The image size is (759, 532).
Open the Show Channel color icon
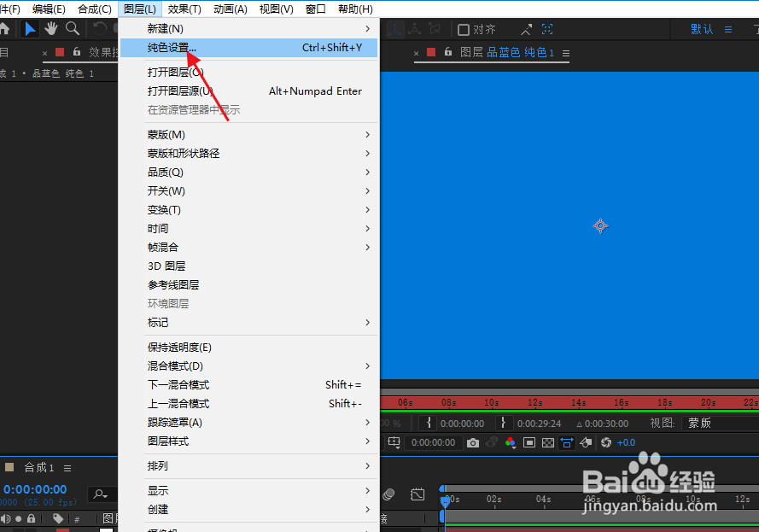pyautogui.click(x=509, y=441)
